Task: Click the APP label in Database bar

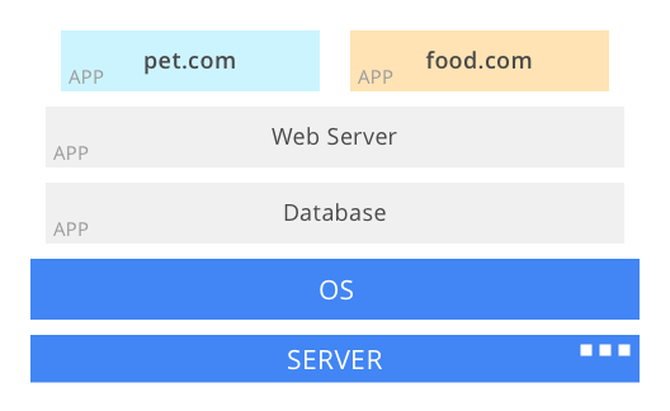Action: (71, 229)
